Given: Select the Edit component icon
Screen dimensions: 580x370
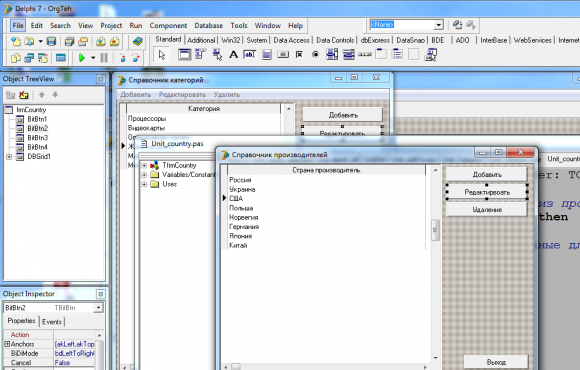Looking at the screenshot, I should click(x=250, y=55).
